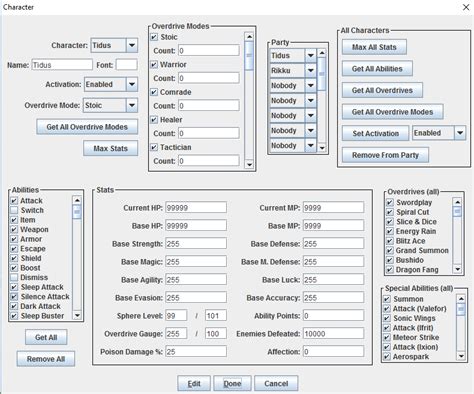Click the Sphere Level current value field

(176, 316)
